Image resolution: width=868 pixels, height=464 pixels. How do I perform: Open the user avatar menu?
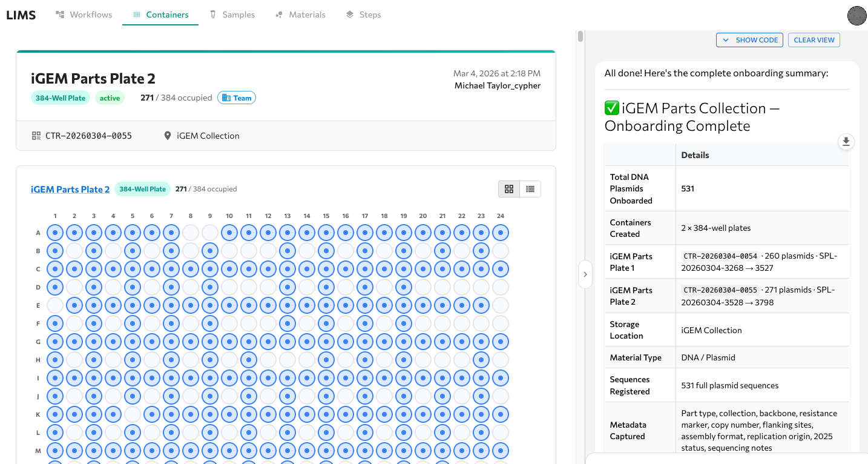point(857,15)
